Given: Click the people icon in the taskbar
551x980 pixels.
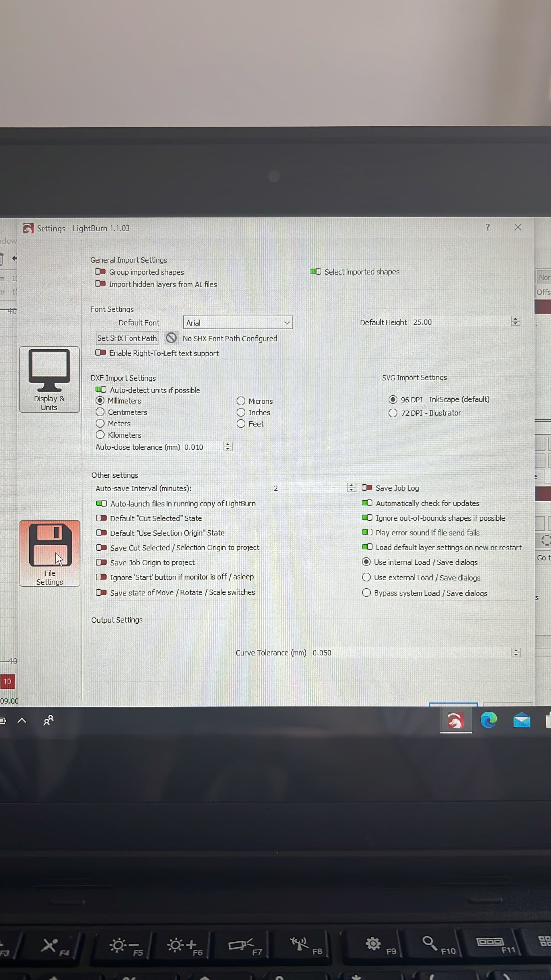Looking at the screenshot, I should pyautogui.click(x=48, y=720).
